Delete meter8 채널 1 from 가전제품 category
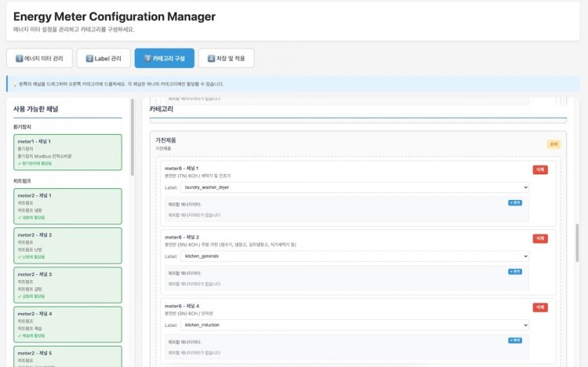 540,169
